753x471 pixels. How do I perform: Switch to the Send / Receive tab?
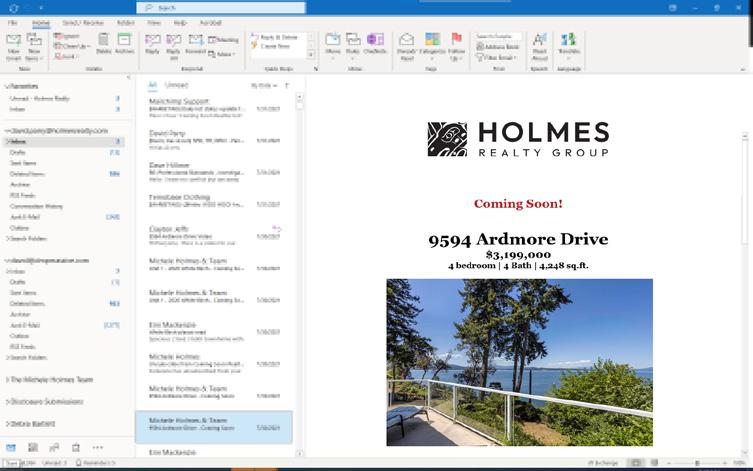(83, 23)
